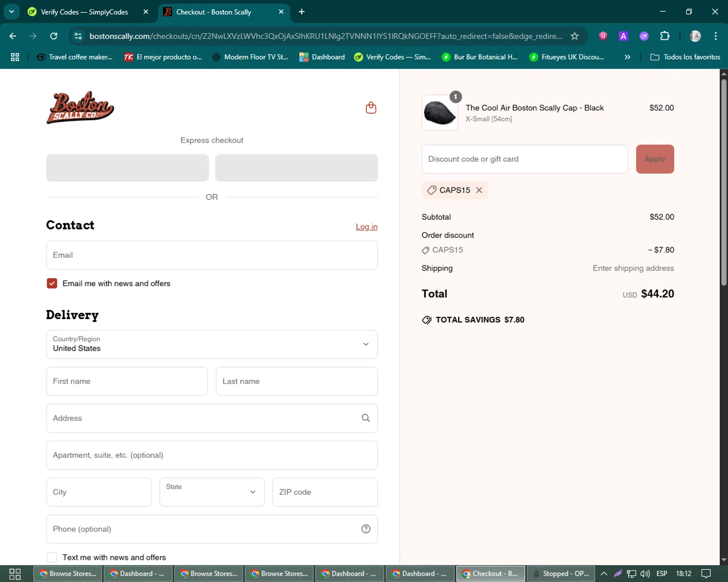Click the Address field
728x582 pixels.
click(x=212, y=418)
